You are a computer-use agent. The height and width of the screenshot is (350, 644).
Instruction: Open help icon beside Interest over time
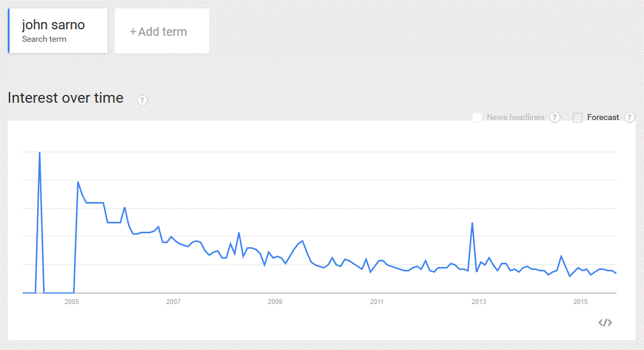coord(142,100)
